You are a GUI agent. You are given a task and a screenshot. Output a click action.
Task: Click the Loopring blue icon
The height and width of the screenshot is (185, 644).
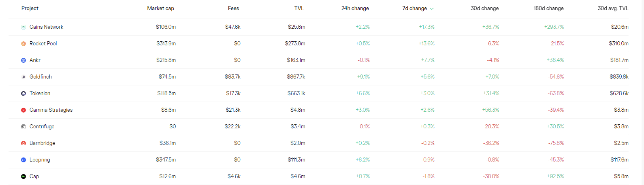click(23, 160)
